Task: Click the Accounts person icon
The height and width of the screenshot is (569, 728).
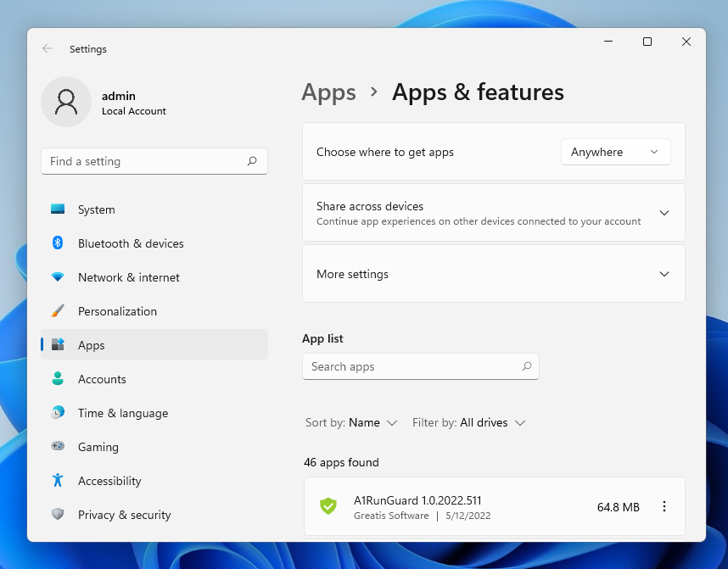Action: 58,379
